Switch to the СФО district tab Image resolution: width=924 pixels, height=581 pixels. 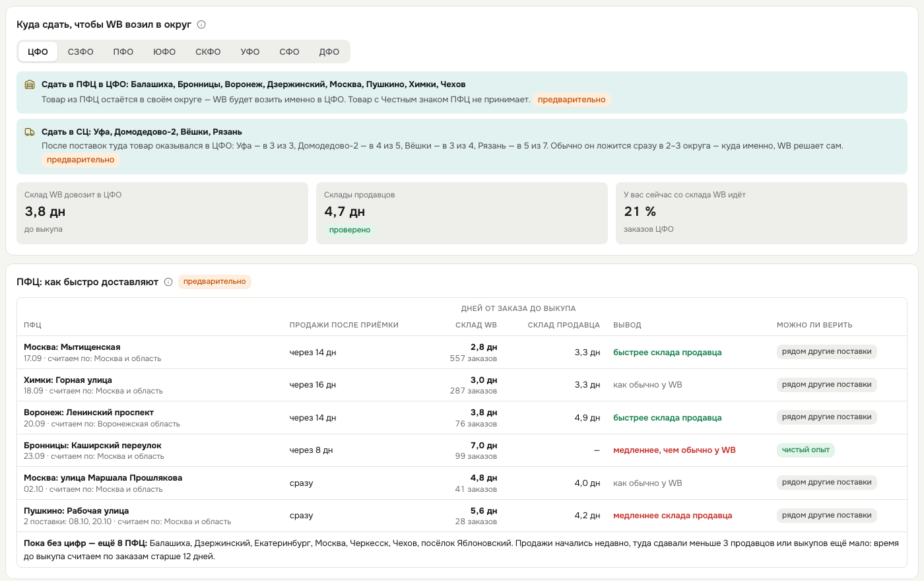[289, 51]
